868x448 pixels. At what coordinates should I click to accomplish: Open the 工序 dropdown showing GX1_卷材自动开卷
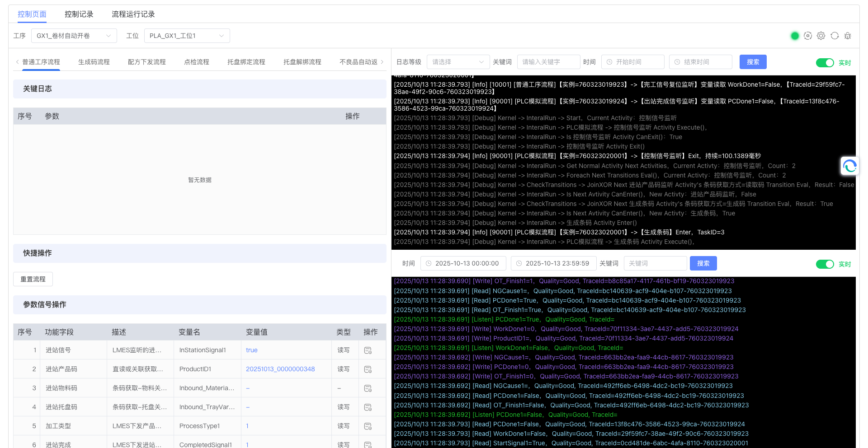(74, 36)
